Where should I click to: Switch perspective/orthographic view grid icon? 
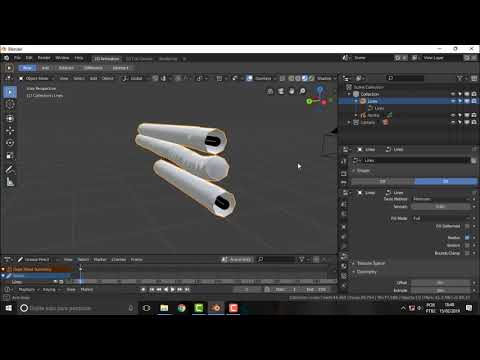coord(270,91)
